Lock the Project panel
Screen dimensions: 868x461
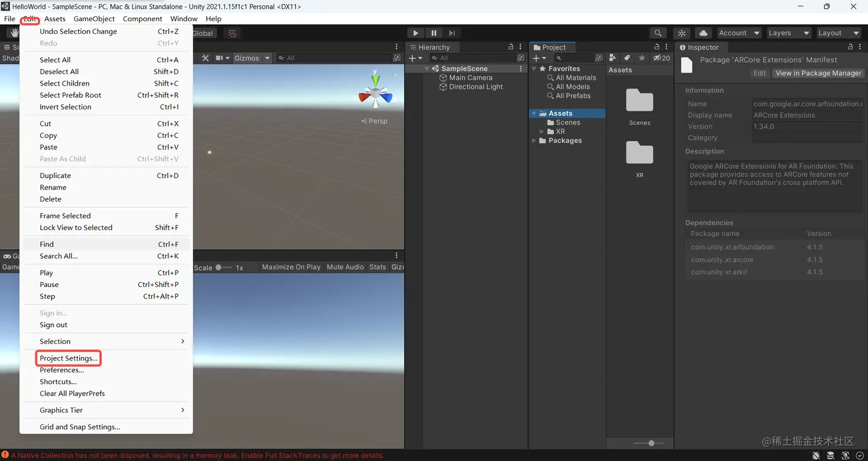tap(658, 47)
